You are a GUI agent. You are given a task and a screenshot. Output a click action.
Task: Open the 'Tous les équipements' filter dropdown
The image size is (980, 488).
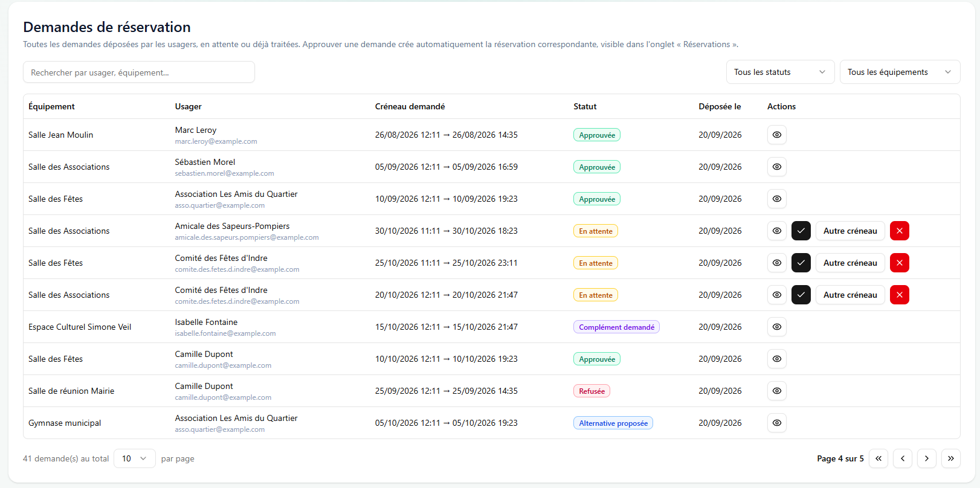(x=900, y=72)
